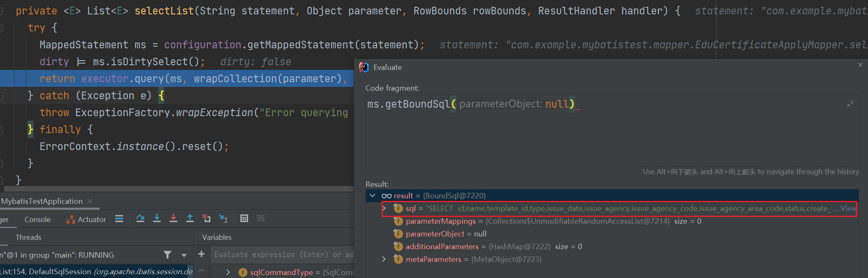
Task: Add a new watch with plus icon
Action: 201,254
